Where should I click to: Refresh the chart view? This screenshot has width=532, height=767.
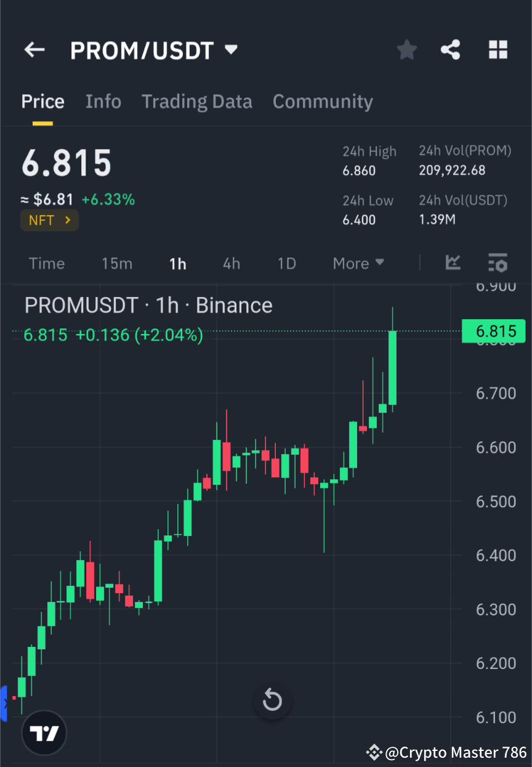[272, 700]
